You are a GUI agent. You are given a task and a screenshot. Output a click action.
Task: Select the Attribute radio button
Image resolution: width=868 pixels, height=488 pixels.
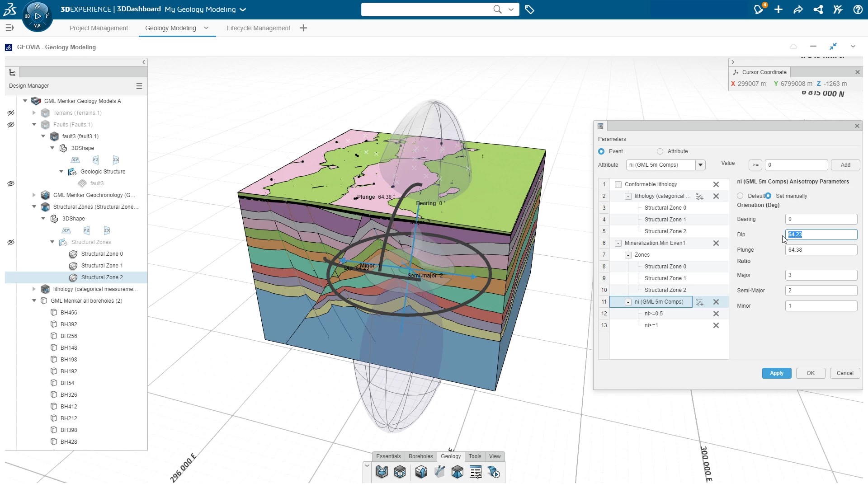660,151
